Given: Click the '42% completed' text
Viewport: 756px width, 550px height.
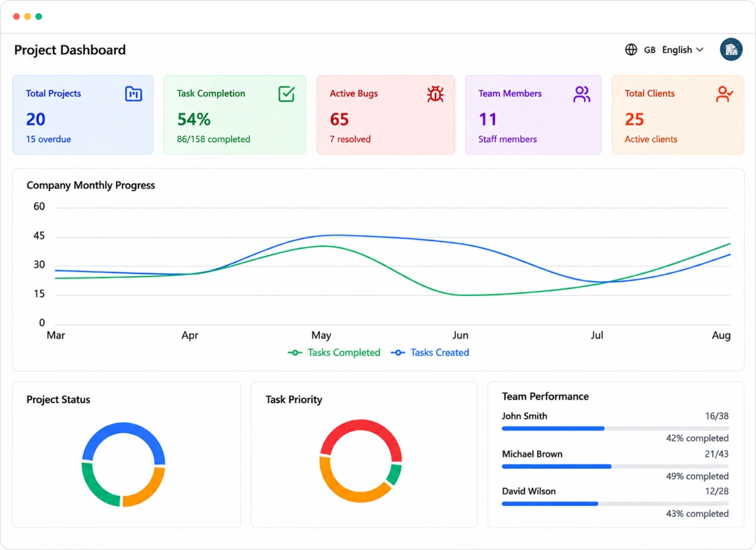Looking at the screenshot, I should (x=697, y=438).
